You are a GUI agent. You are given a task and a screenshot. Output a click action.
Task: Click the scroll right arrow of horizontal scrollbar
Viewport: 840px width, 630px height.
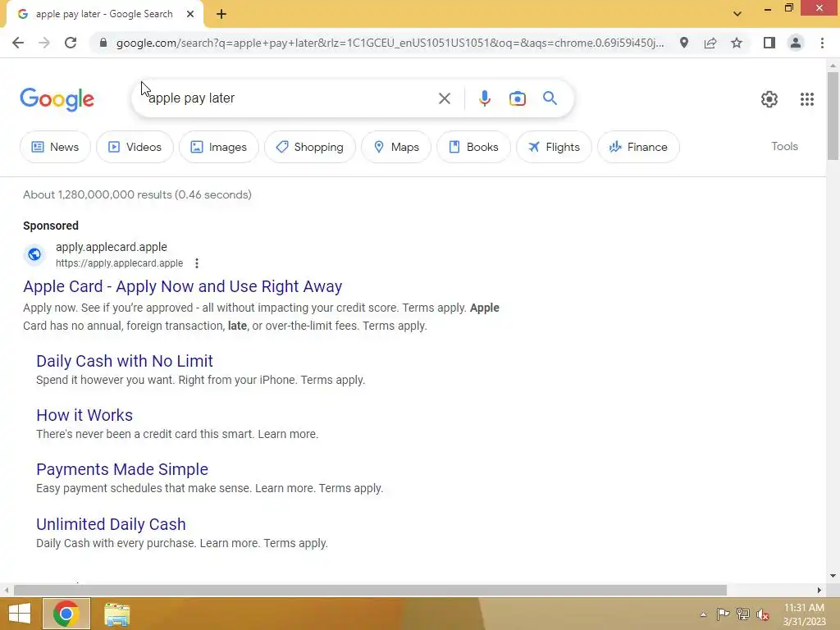pos(819,590)
